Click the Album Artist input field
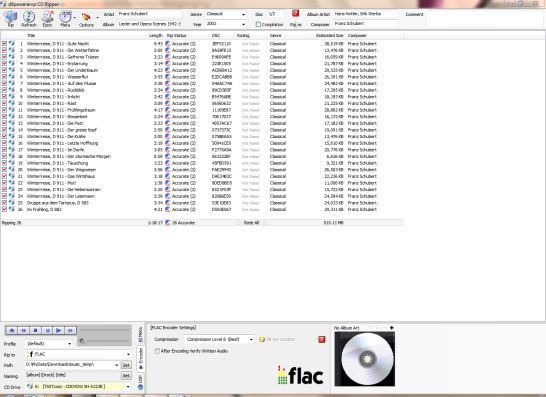Viewport: 546px width, 397px height. coord(365,14)
